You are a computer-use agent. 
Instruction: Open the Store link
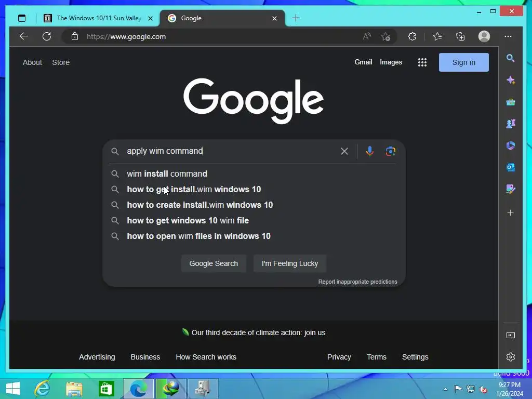[x=61, y=62]
